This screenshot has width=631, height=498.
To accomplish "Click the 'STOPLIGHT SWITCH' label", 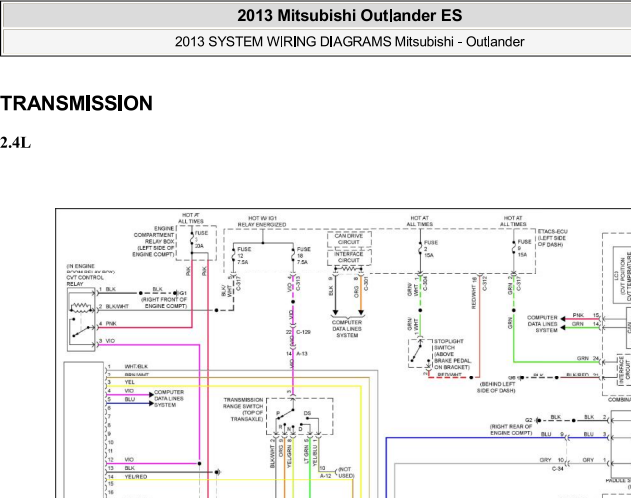I will tap(449, 344).
